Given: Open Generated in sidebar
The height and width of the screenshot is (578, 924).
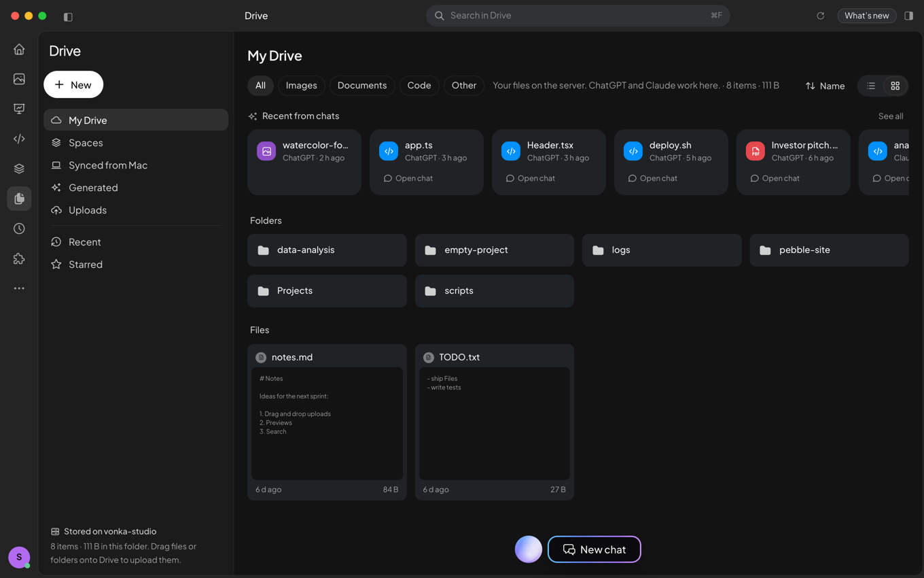Looking at the screenshot, I should click(x=136, y=188).
